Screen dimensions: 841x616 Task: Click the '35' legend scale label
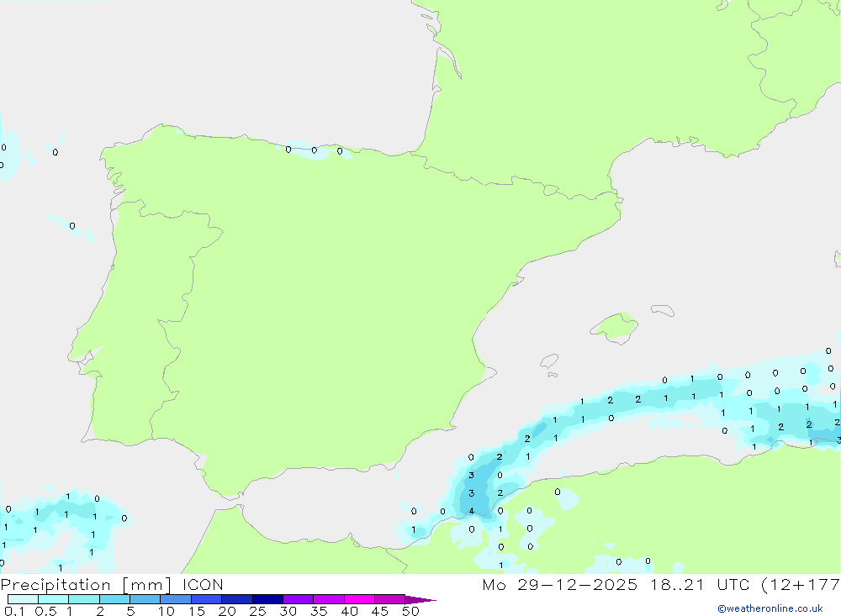tap(319, 611)
